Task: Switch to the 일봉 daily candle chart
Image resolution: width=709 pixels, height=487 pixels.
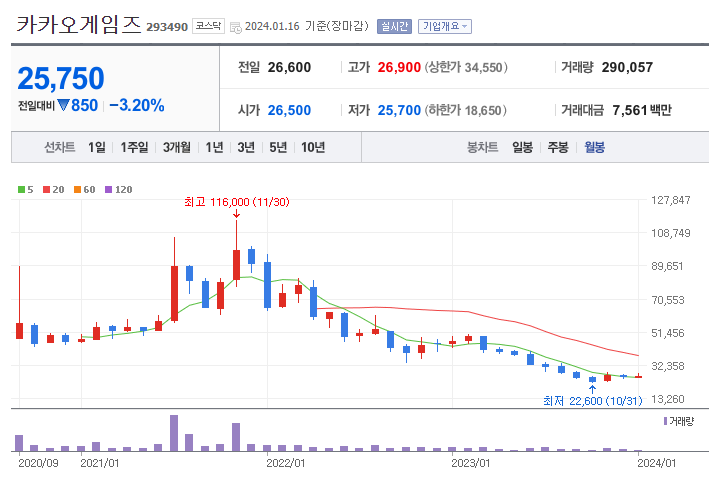Action: (522, 147)
